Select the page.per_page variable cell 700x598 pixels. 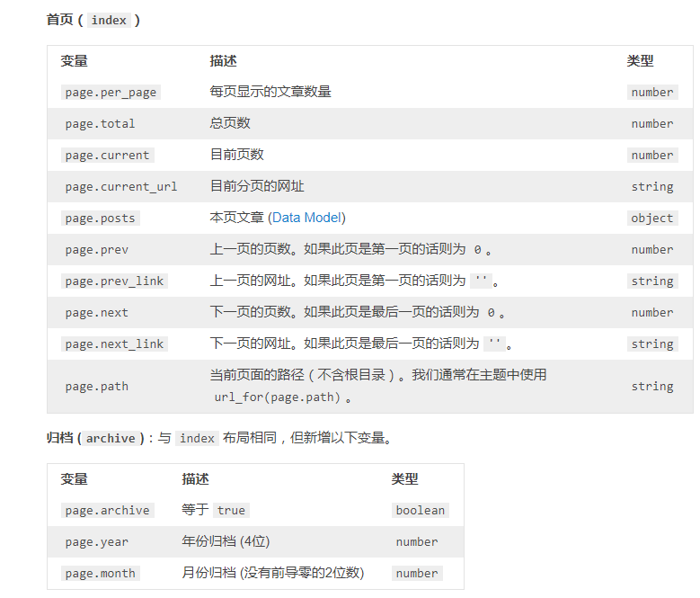[x=111, y=93]
